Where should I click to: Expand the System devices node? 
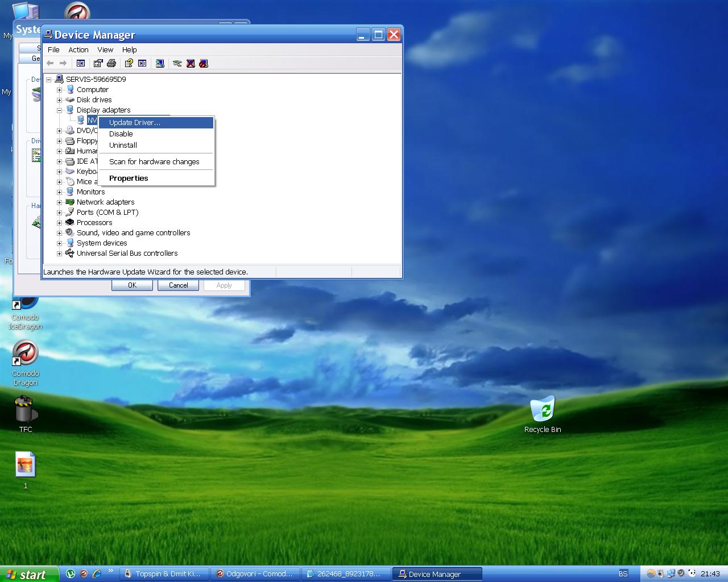coord(59,243)
